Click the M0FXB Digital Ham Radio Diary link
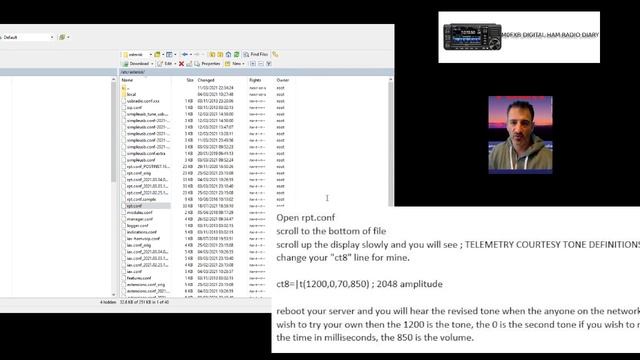640x360 pixels. pos(550,35)
